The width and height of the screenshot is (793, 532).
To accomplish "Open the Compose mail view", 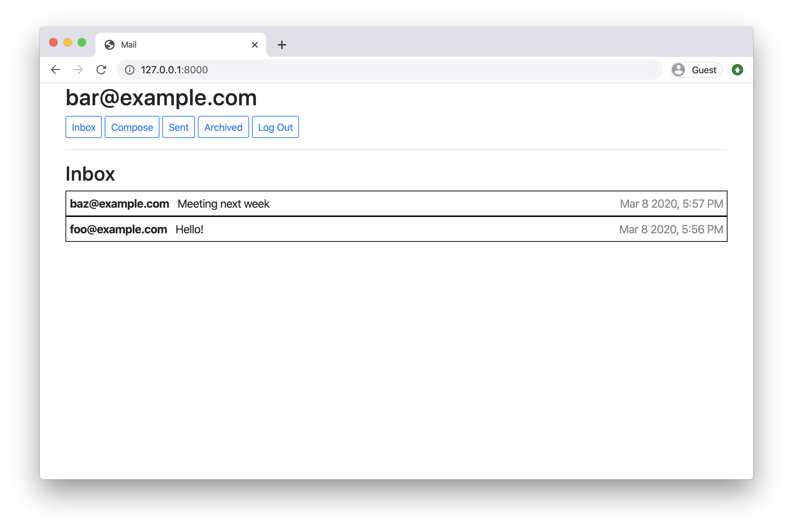I will pyautogui.click(x=131, y=127).
